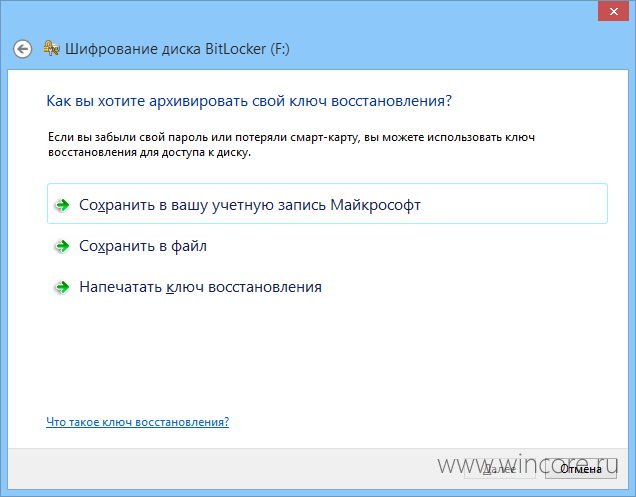Click the BitLocker key icon in title
Screen dimensions: 636x497
pos(52,49)
